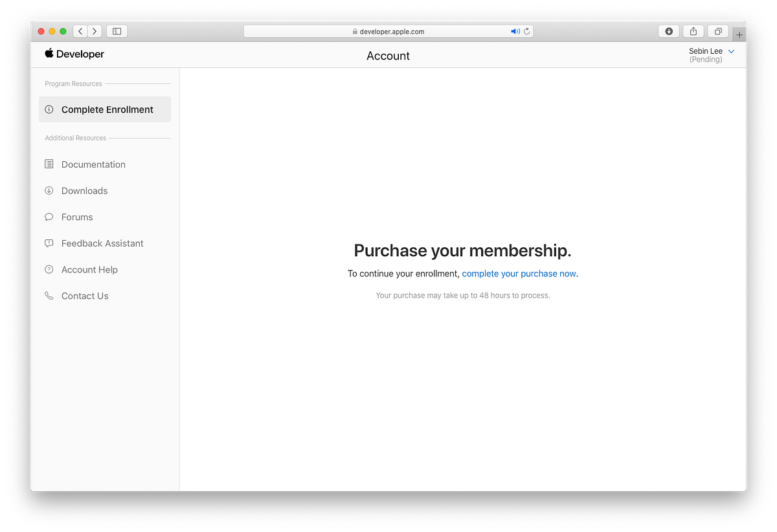This screenshot has width=777, height=532.
Task: Select Account Help from the sidebar
Action: pyautogui.click(x=89, y=269)
